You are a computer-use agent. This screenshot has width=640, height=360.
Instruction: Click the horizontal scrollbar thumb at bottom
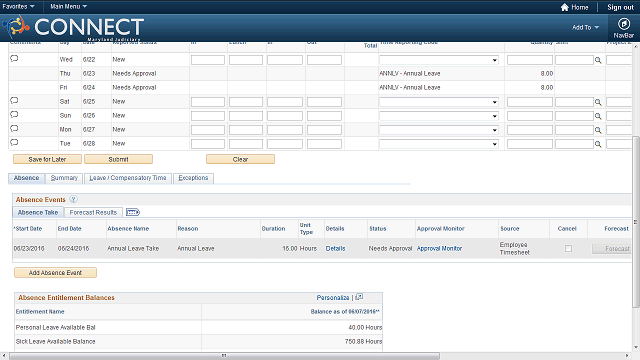point(224,356)
